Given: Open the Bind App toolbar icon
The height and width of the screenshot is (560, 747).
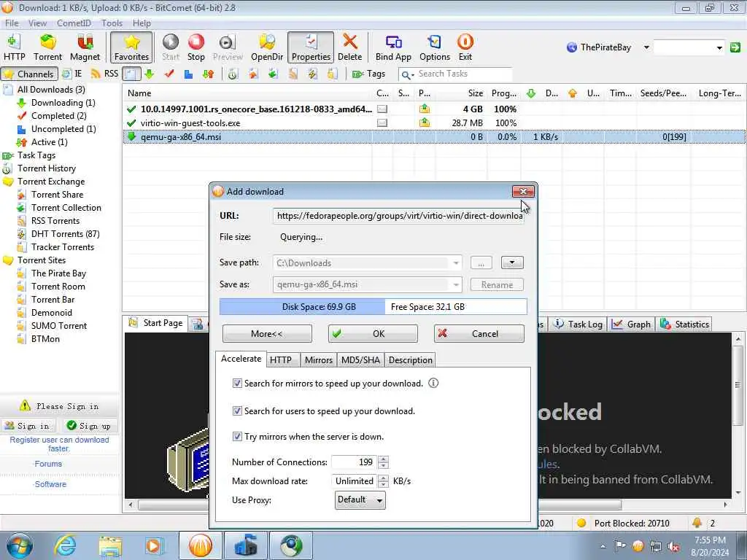Looking at the screenshot, I should click(393, 47).
